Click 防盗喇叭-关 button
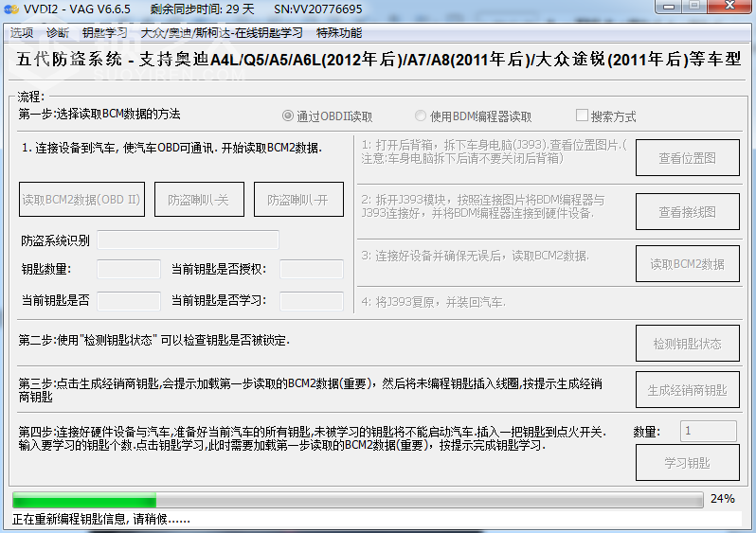The height and width of the screenshot is (533, 756). (199, 200)
